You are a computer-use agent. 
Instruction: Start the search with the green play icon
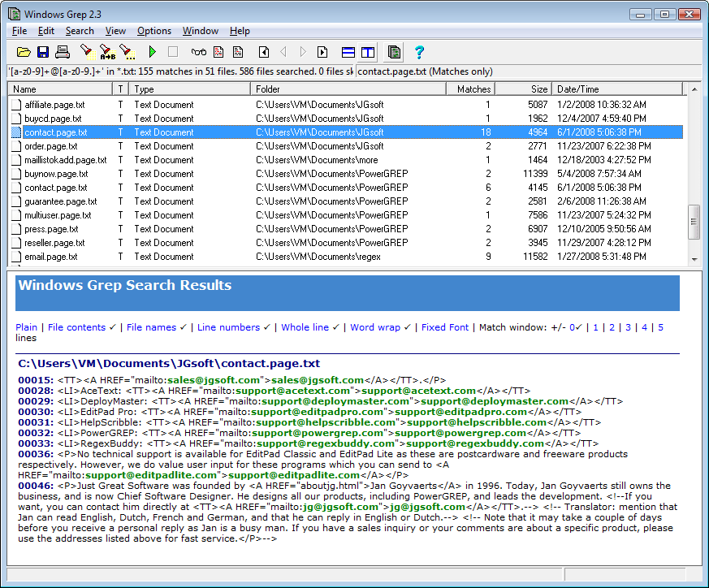(152, 51)
